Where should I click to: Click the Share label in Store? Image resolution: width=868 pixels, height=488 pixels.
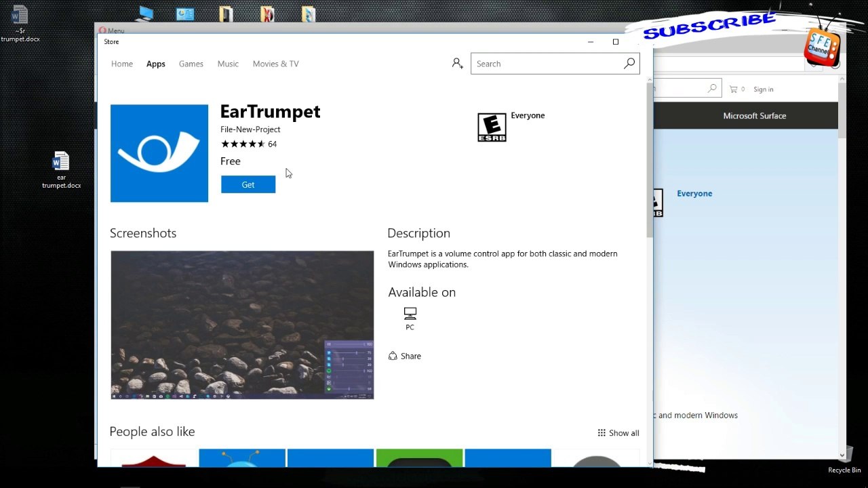point(411,356)
